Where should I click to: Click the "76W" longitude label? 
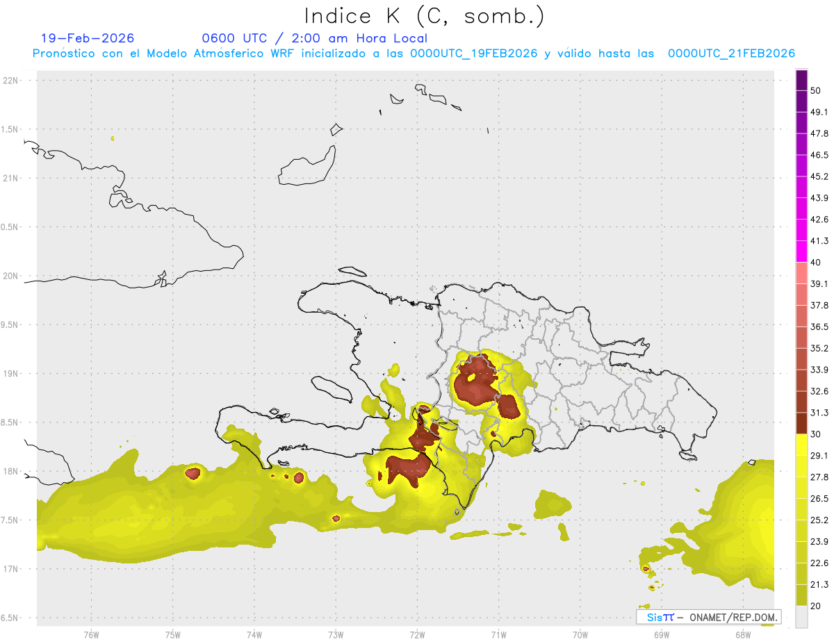tap(91, 635)
